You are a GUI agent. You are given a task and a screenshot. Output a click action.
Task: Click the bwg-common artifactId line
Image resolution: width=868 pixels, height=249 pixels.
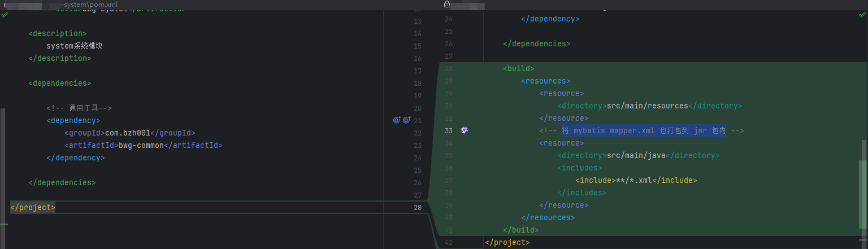[x=144, y=146]
